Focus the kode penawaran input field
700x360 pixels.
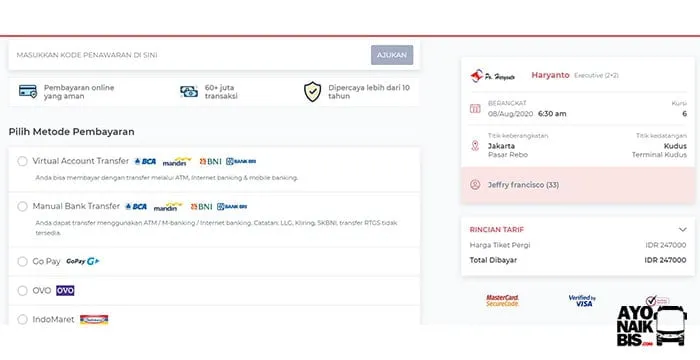click(x=190, y=55)
